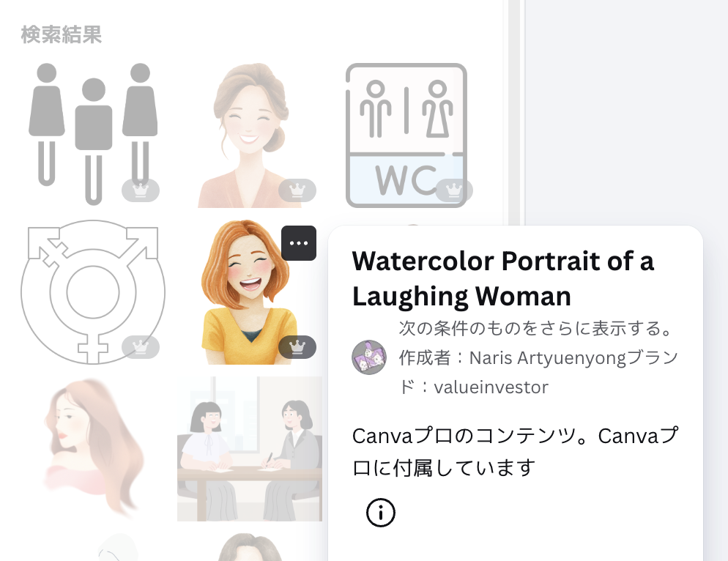Click crown badge on gender symbol graphic

(x=141, y=347)
